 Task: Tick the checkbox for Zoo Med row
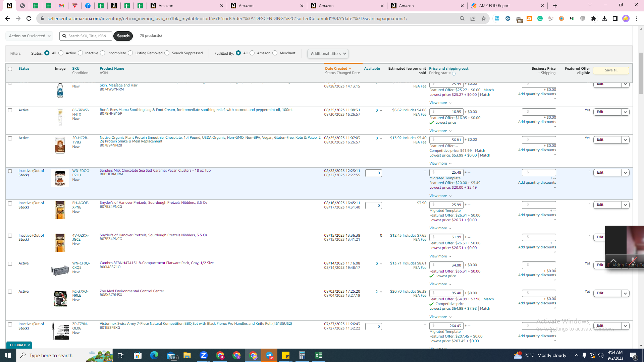point(10,292)
